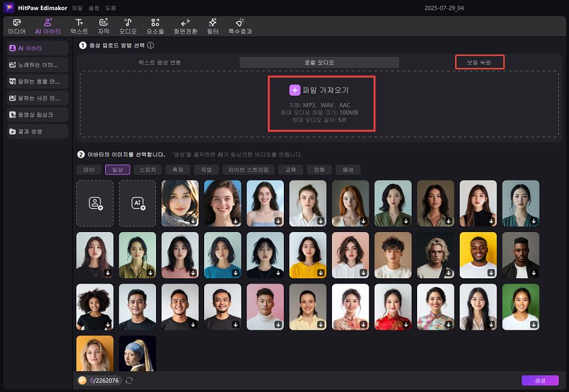Select the 스피치 avatar category

[x=148, y=170]
